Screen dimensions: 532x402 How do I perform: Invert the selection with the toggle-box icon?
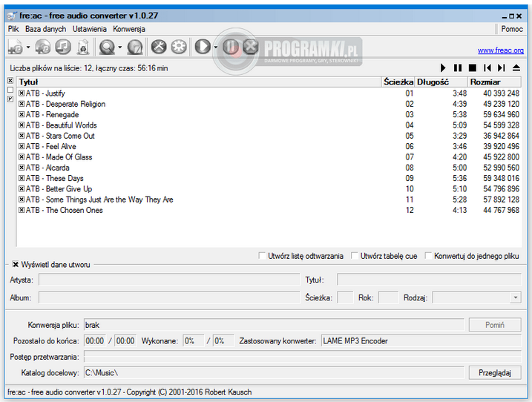10,99
